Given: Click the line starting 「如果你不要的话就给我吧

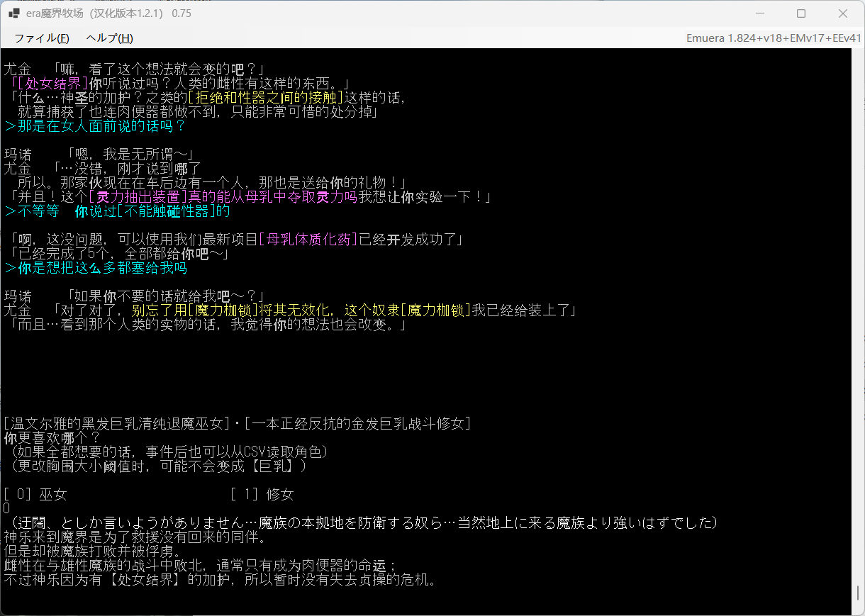Looking at the screenshot, I should tap(165, 296).
